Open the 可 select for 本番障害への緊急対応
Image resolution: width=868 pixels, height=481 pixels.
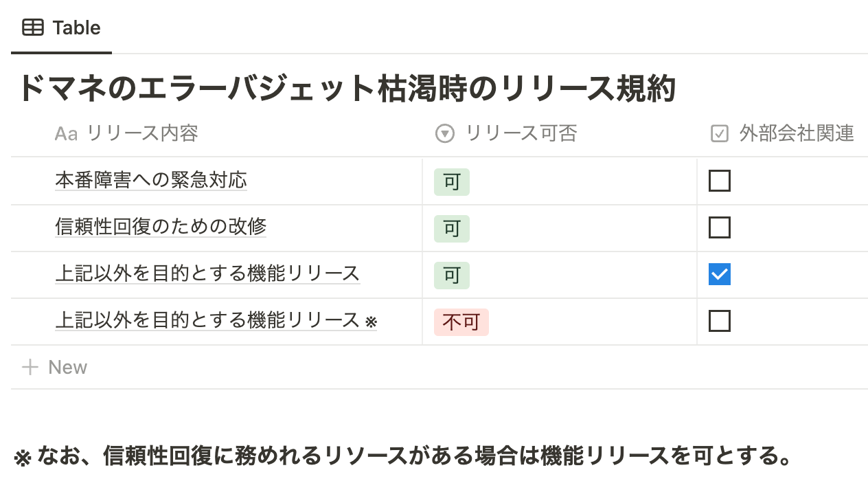point(452,182)
